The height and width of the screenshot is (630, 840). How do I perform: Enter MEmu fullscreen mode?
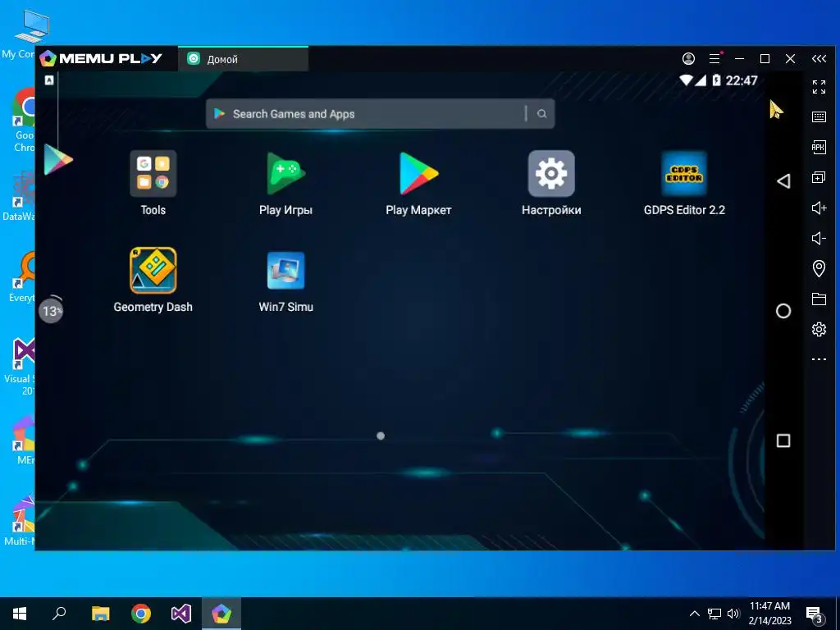click(x=819, y=87)
